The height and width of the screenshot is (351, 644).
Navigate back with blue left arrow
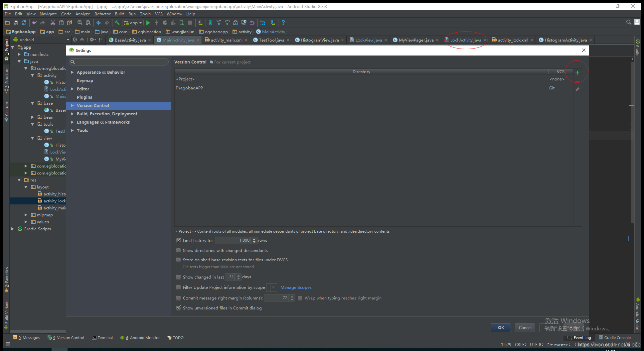(x=98, y=23)
